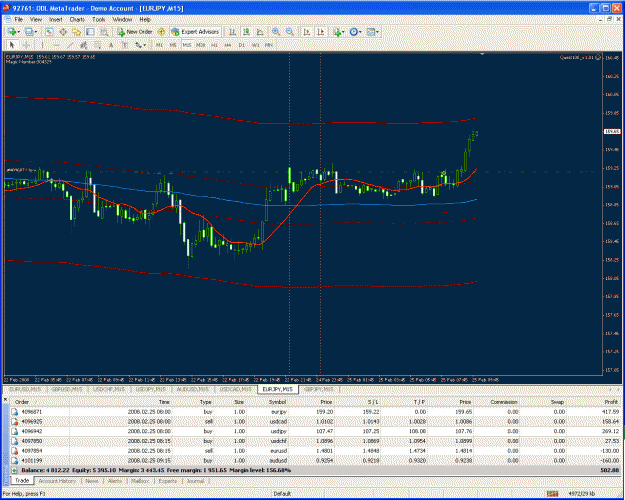This screenshot has width=625, height=500.
Task: Toggle the D1 timeframe button
Action: pyautogui.click(x=242, y=45)
